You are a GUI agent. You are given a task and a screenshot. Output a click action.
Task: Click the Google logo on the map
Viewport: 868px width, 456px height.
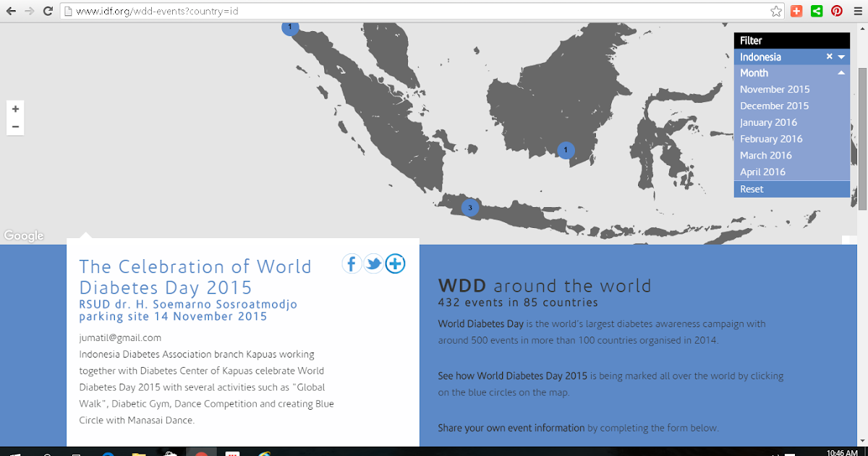[x=24, y=236]
